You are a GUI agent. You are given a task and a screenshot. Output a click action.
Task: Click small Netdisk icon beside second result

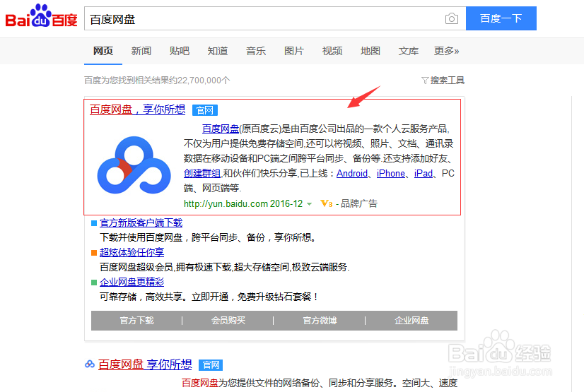pos(90,364)
